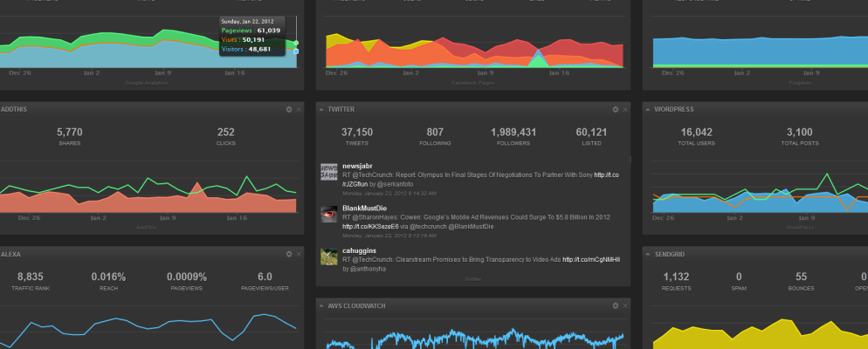
Task: Collapse the AWS CloudWatch widget
Action: click(321, 306)
